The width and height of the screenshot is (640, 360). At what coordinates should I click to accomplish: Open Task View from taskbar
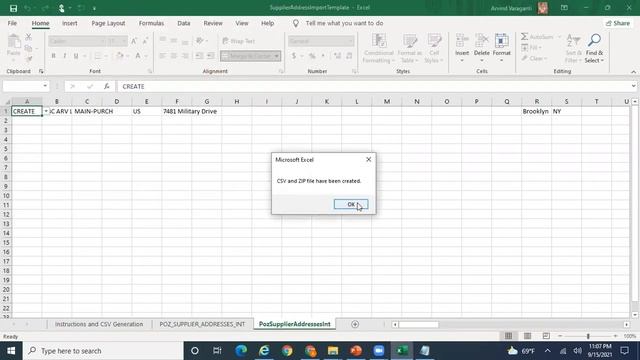(217, 351)
